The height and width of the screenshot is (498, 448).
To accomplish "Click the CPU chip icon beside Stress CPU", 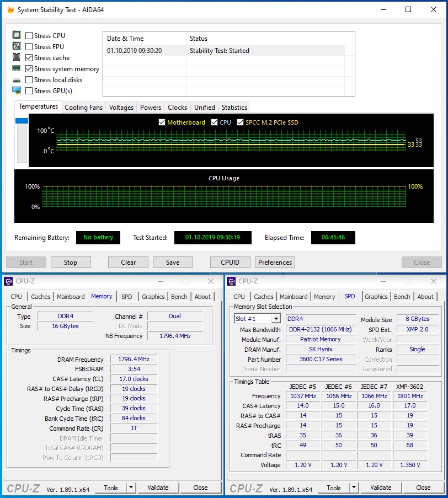I will (17, 35).
